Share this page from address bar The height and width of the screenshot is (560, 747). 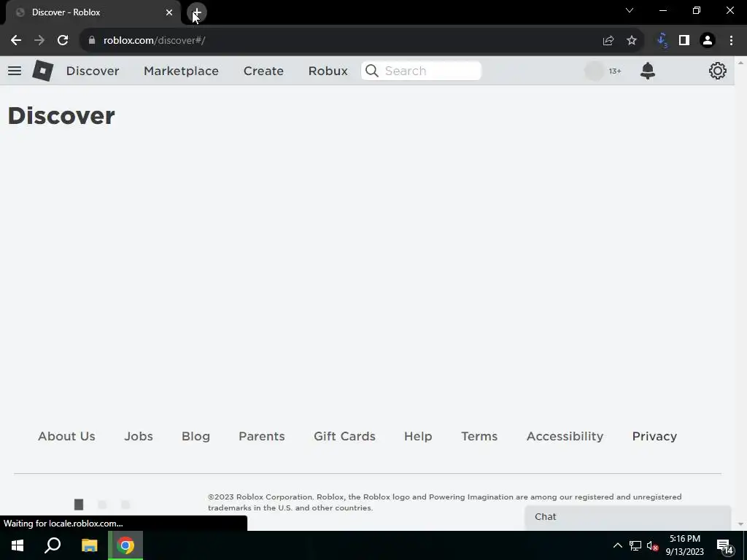tap(608, 41)
